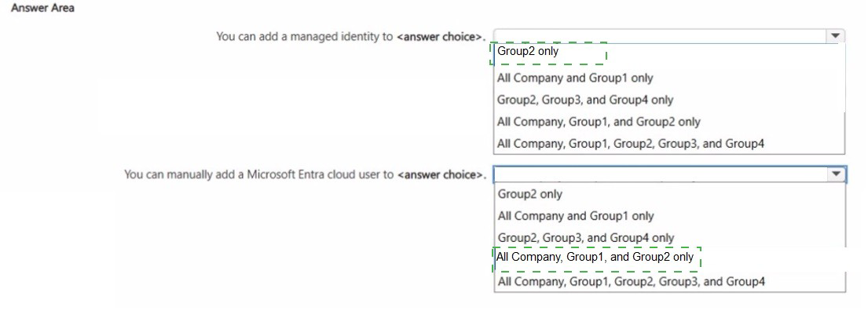Click the empty managed identity combo box field

pyautogui.click(x=660, y=36)
